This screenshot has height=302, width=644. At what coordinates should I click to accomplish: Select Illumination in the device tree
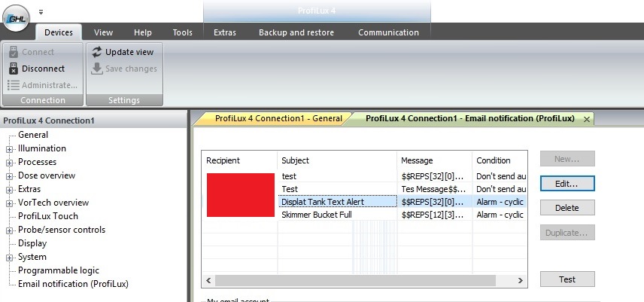[x=42, y=148]
